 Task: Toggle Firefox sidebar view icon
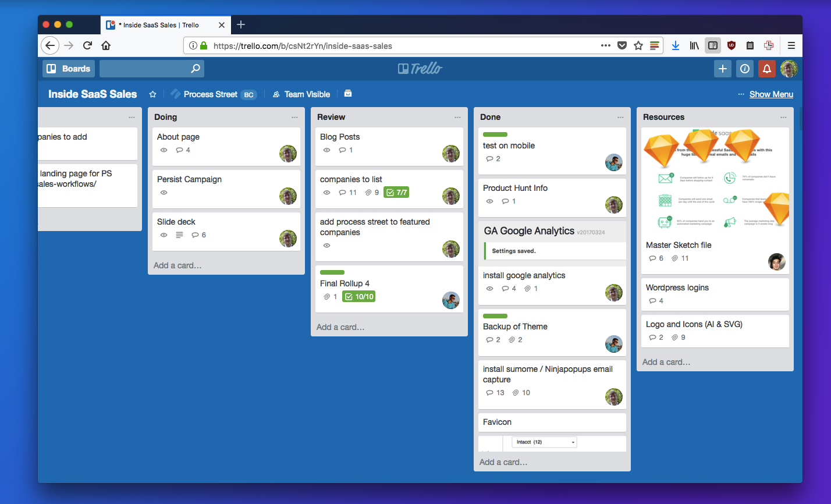click(713, 45)
